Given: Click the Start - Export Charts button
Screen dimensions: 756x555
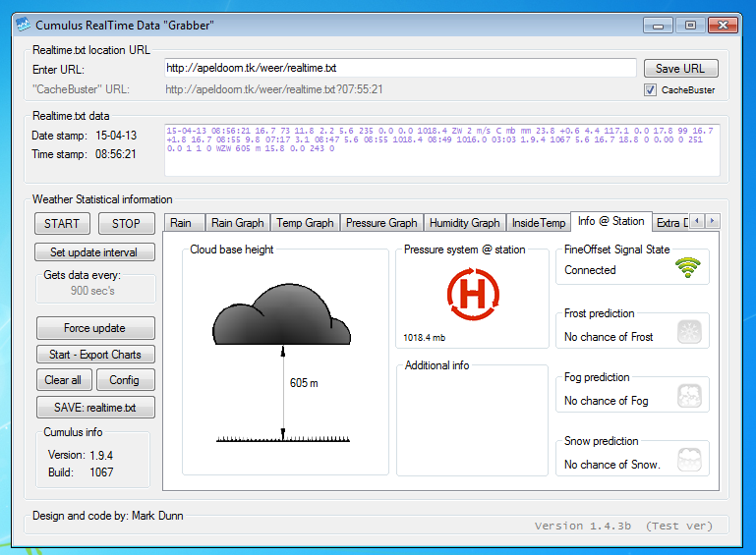Looking at the screenshot, I should point(95,355).
